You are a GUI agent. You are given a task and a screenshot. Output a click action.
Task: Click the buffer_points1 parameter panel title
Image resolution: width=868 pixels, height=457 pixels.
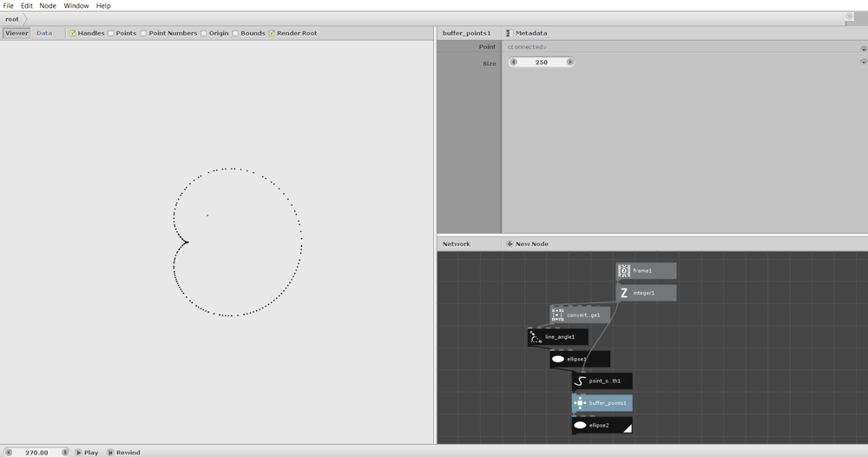point(466,33)
